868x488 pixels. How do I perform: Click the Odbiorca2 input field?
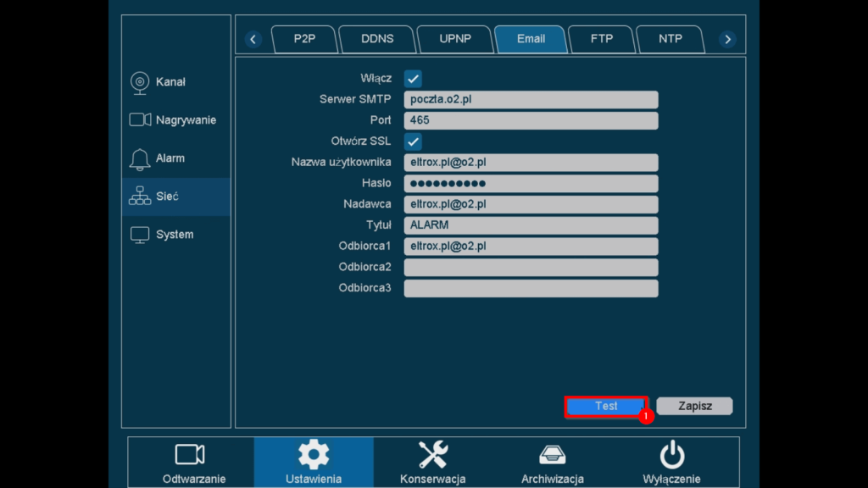pyautogui.click(x=531, y=267)
